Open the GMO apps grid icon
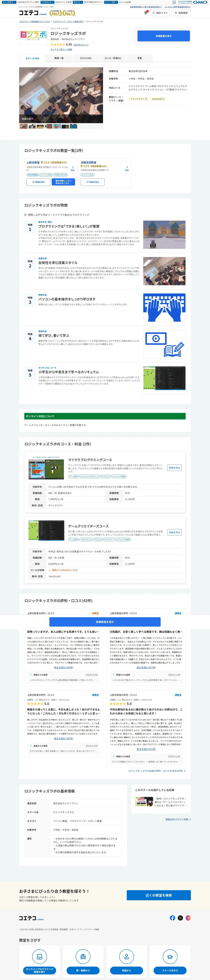The image size is (210, 980). (x=174, y=2)
